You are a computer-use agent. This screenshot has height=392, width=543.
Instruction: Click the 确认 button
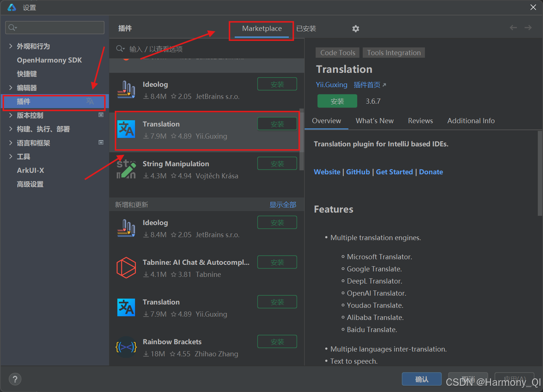pyautogui.click(x=422, y=379)
